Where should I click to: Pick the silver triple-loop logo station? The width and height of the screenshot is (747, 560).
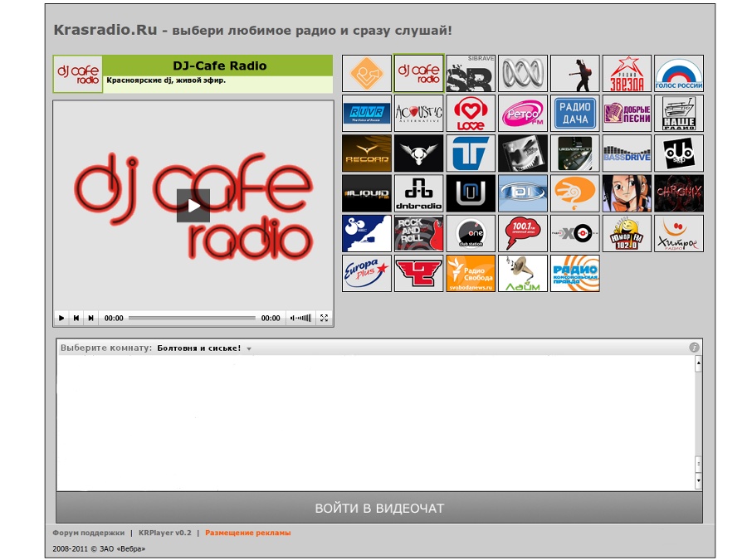523,73
